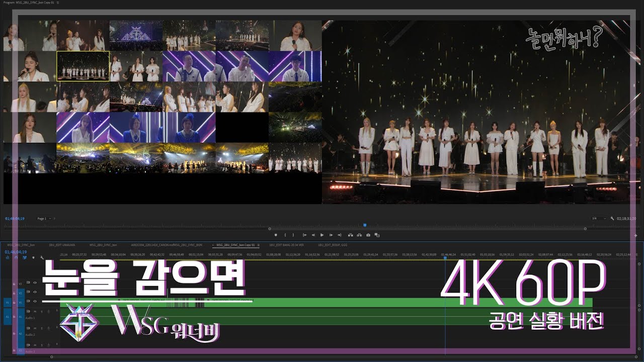This screenshot has width=644, height=362.
Task: Click the Mark Out bracket button
Action: [293, 235]
